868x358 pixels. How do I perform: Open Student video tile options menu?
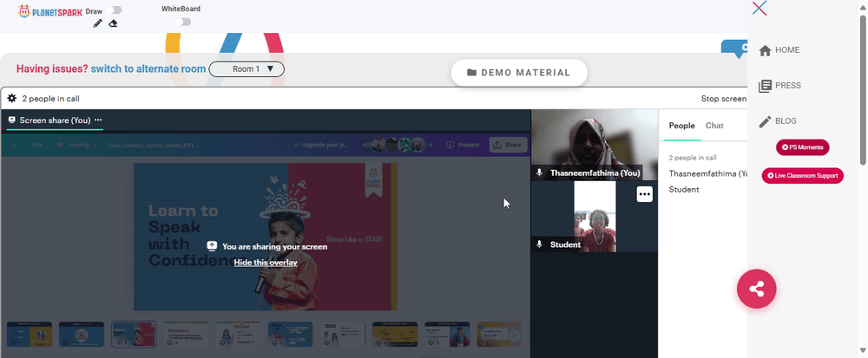click(x=644, y=194)
